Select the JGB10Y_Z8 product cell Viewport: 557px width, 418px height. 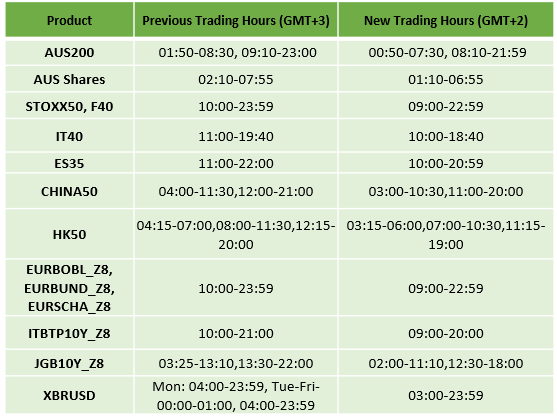coord(69,363)
